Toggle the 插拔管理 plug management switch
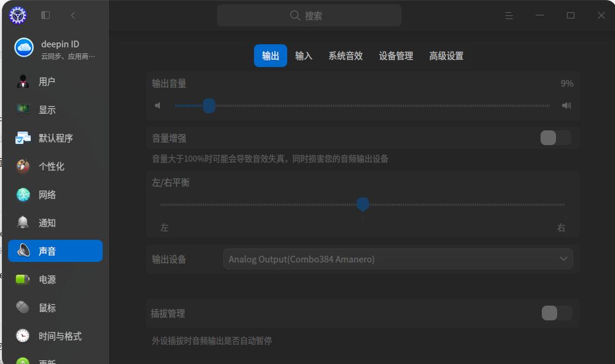The height and width of the screenshot is (364, 615). click(557, 313)
